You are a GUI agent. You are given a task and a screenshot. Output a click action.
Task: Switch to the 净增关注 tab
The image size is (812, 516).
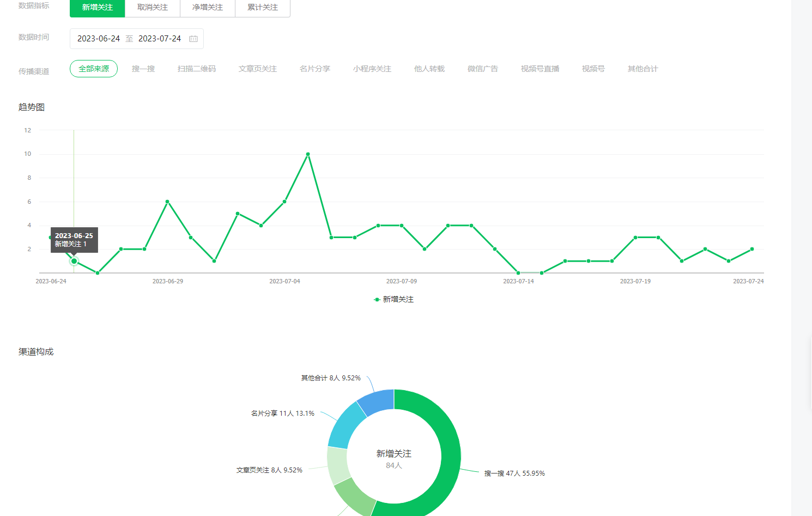tap(208, 8)
